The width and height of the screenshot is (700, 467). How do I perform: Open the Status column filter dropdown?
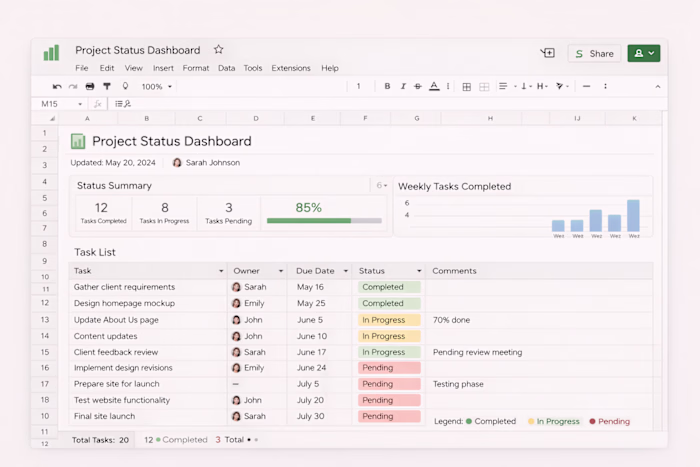pos(419,271)
